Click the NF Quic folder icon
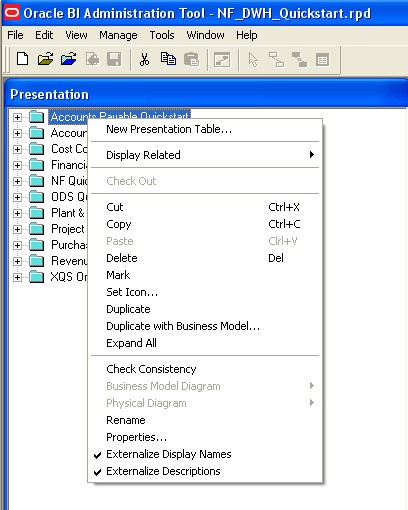 (36, 181)
